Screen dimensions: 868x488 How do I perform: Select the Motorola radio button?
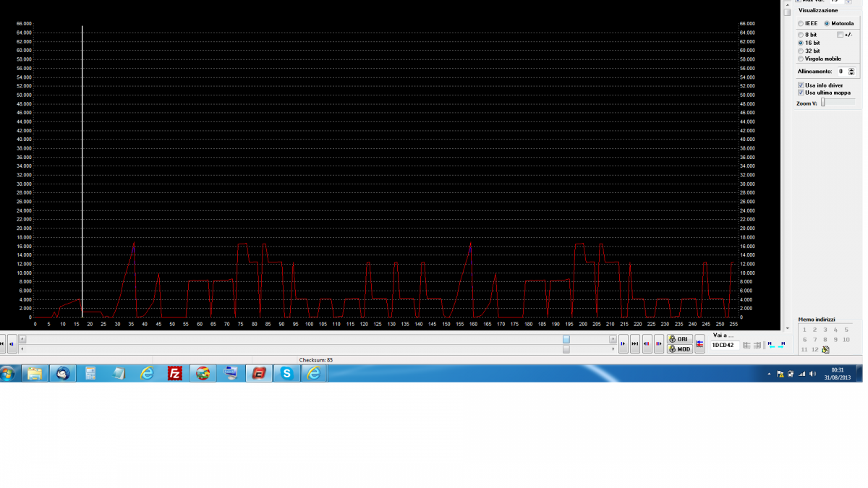point(827,24)
